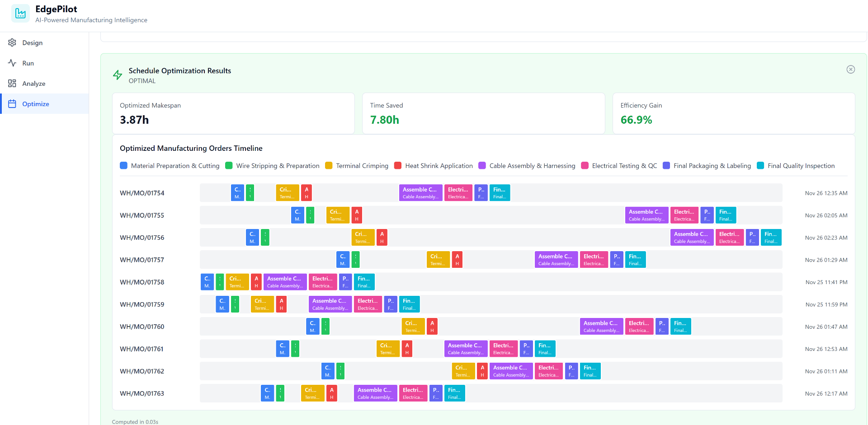868x425 pixels.
Task: Select the Optimize section
Action: click(44, 104)
